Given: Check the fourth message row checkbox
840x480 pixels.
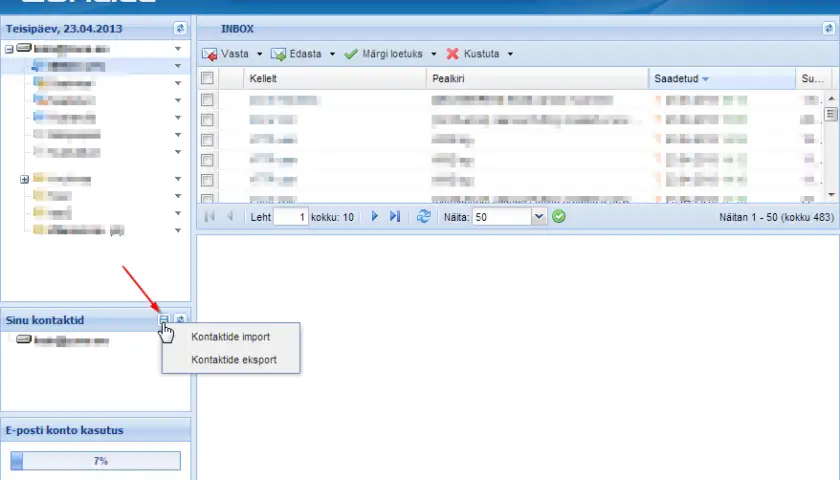Looking at the screenshot, I should click(207, 160).
